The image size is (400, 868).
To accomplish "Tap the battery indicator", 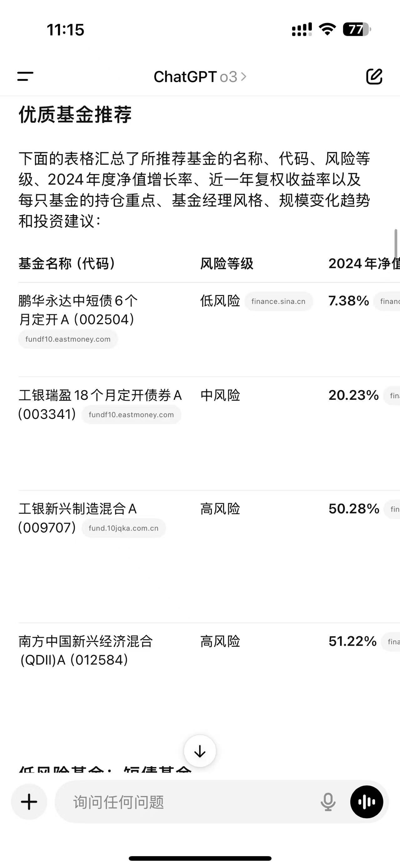I will [x=357, y=30].
